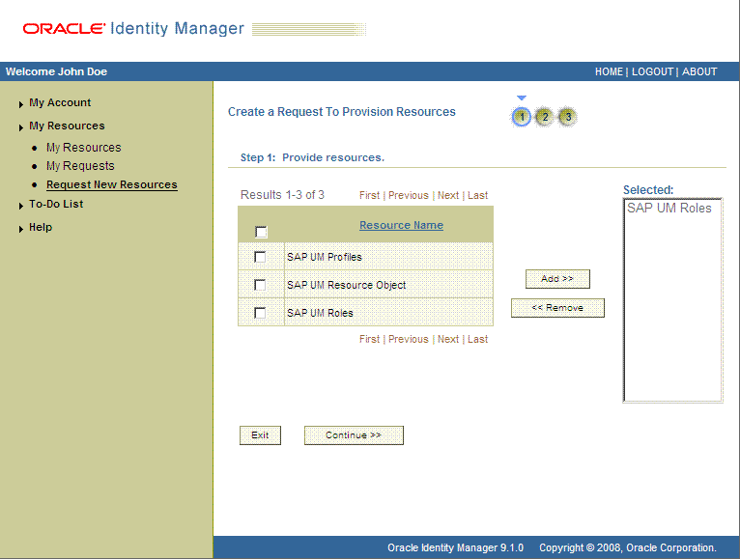
Task: Click Previous link below the table
Action: tap(409, 339)
